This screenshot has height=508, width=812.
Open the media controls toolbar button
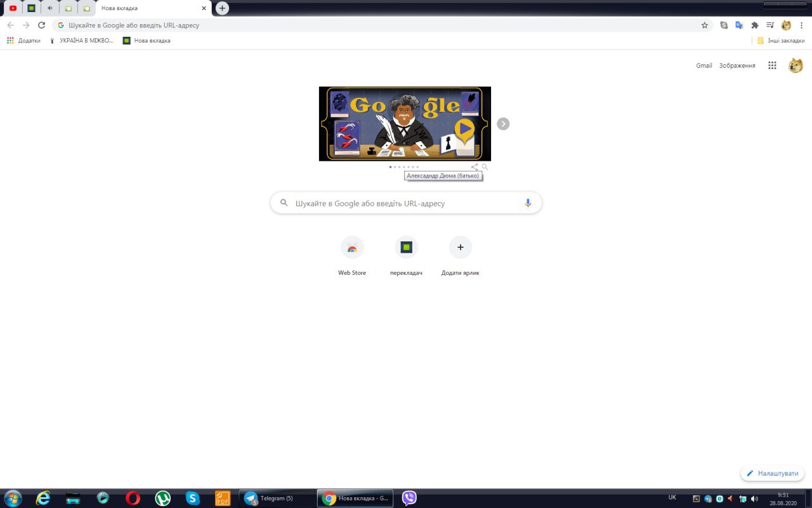click(x=770, y=25)
